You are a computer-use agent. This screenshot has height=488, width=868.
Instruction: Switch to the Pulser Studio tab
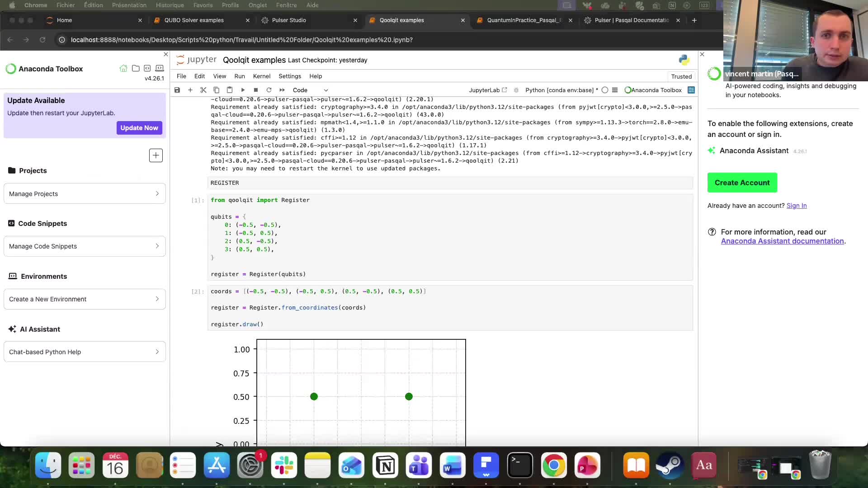tap(289, 20)
